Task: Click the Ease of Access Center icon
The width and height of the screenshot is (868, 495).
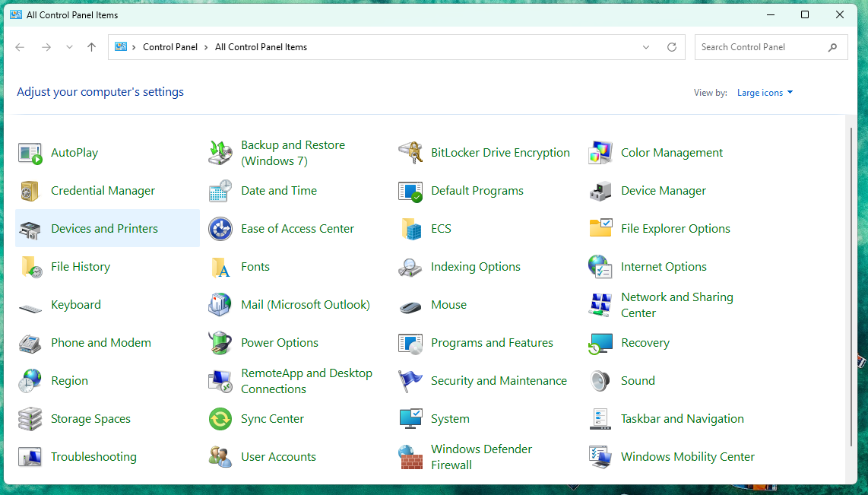Action: [220, 229]
